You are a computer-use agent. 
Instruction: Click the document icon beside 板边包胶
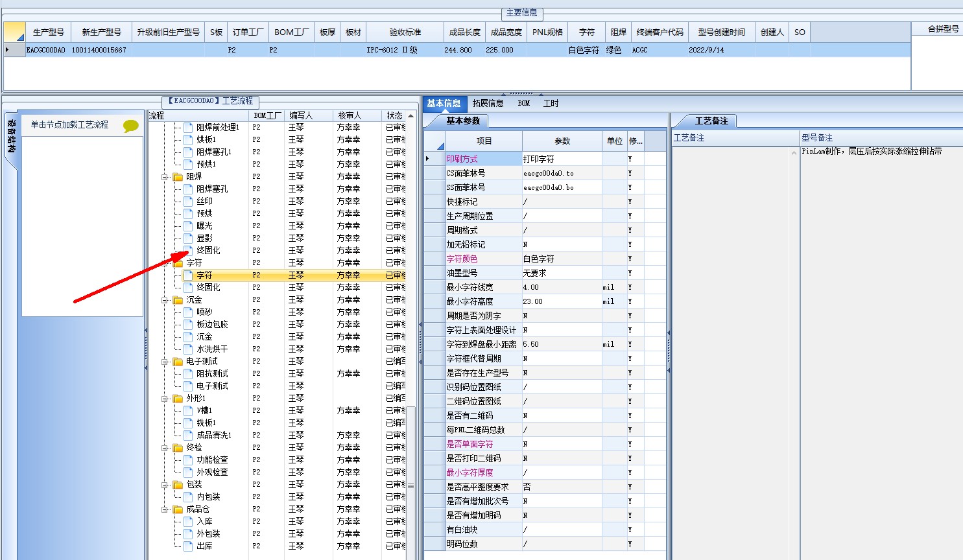coord(188,324)
